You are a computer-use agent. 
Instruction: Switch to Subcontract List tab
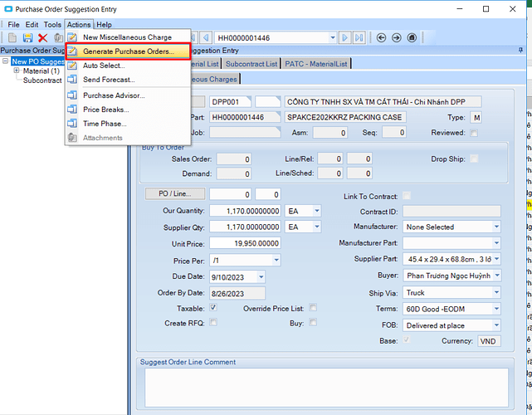click(x=251, y=64)
